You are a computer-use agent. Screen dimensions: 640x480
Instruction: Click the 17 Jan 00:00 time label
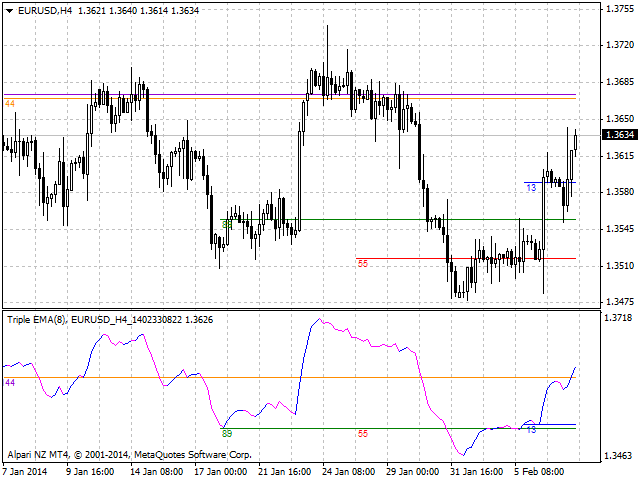pyautogui.click(x=221, y=472)
